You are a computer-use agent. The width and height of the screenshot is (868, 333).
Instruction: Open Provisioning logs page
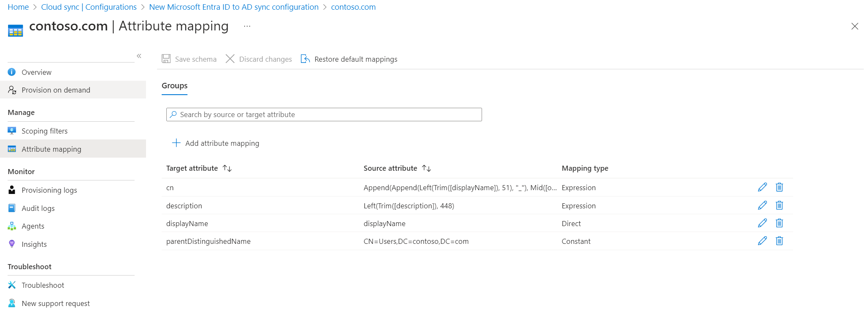49,190
